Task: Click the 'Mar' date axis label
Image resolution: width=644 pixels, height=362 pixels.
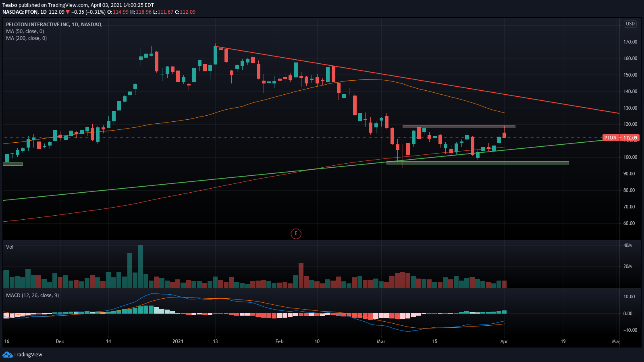Action: (381, 341)
